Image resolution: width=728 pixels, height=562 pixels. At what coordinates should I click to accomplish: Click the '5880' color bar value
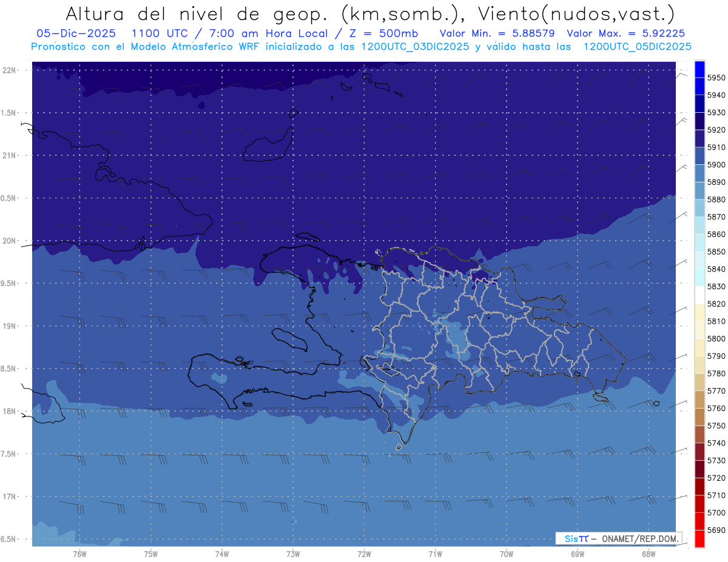pyautogui.click(x=716, y=199)
